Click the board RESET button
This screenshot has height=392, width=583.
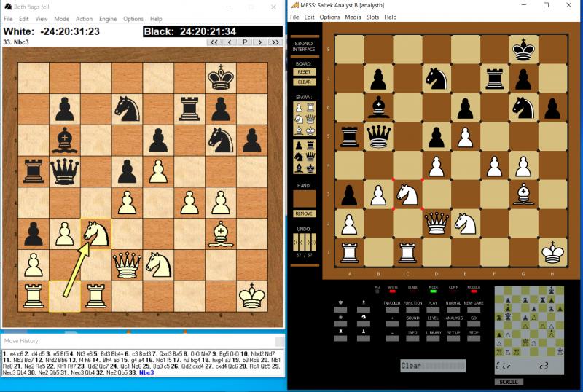coord(305,72)
